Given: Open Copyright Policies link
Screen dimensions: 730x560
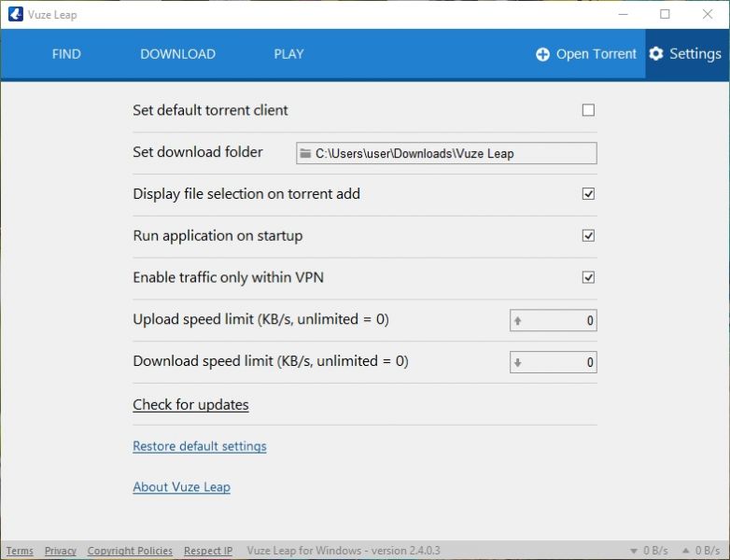Looking at the screenshot, I should pos(130,551).
